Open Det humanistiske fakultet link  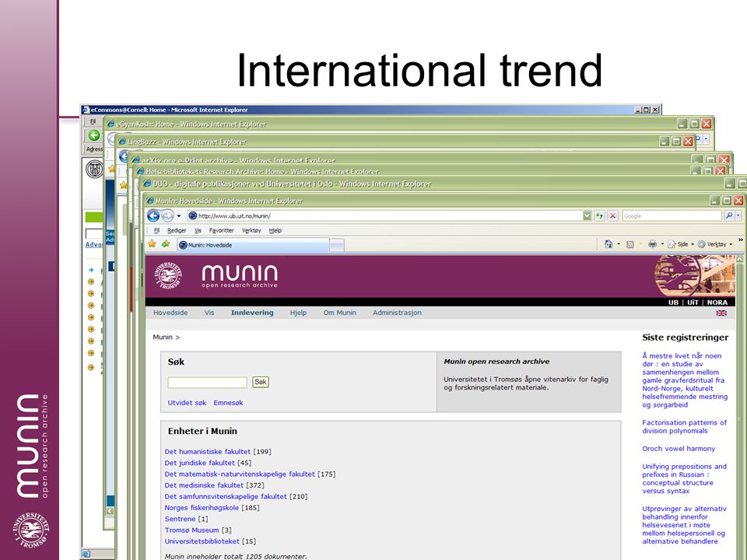[207, 452]
